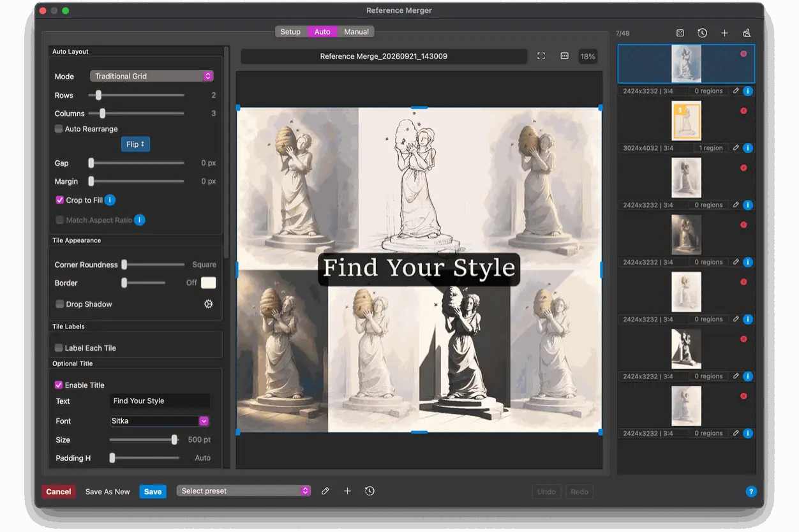Enable the Drop Shadow checkbox
This screenshot has width=799, height=532.
point(60,304)
